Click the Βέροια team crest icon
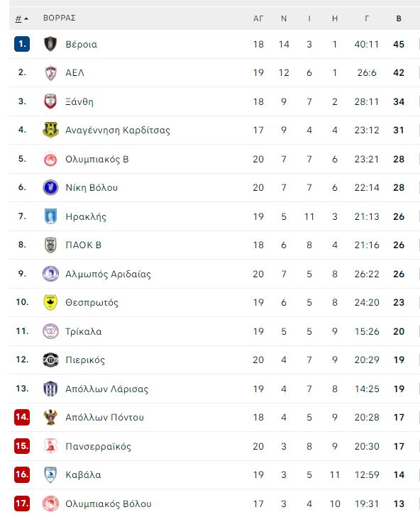 (50, 44)
